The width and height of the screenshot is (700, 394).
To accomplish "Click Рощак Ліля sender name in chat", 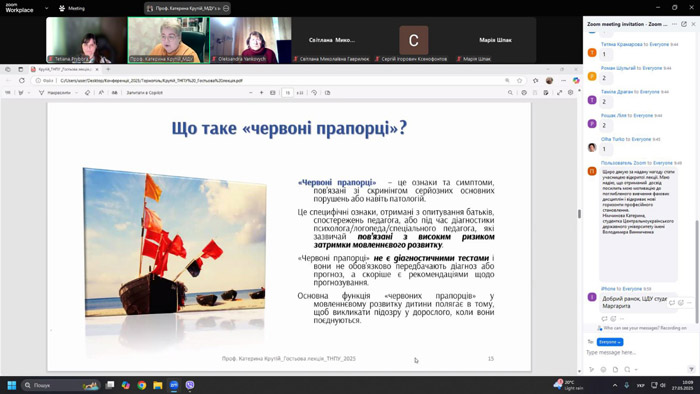I will pyautogui.click(x=613, y=116).
